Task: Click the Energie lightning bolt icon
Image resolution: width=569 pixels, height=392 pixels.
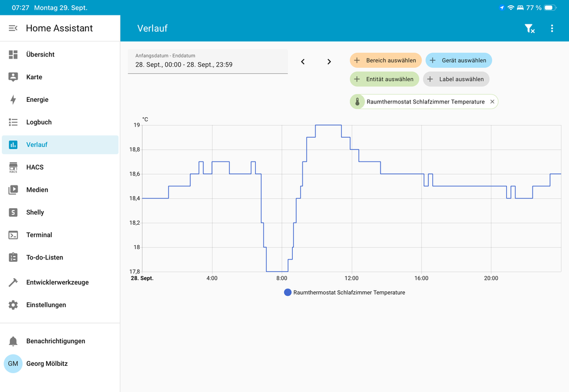Action: pyautogui.click(x=13, y=100)
